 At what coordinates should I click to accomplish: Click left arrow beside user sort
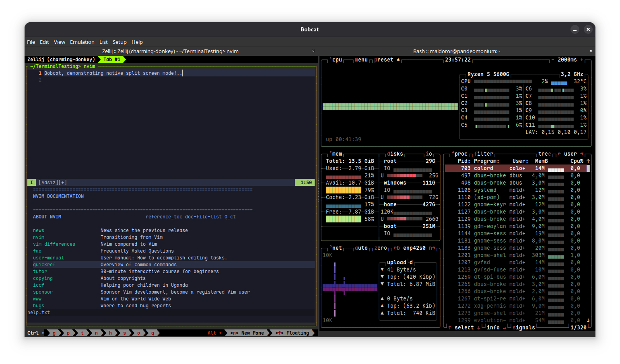pos(559,154)
